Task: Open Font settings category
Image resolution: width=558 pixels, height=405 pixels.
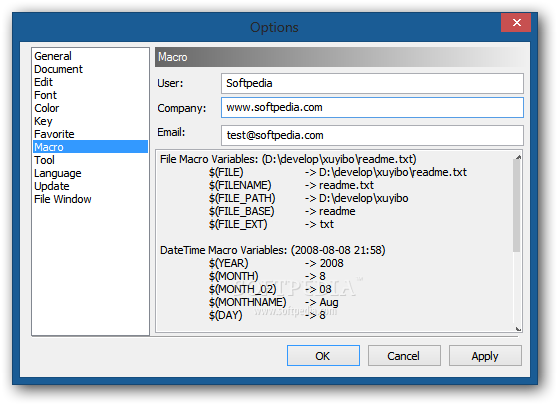Action: [x=45, y=95]
